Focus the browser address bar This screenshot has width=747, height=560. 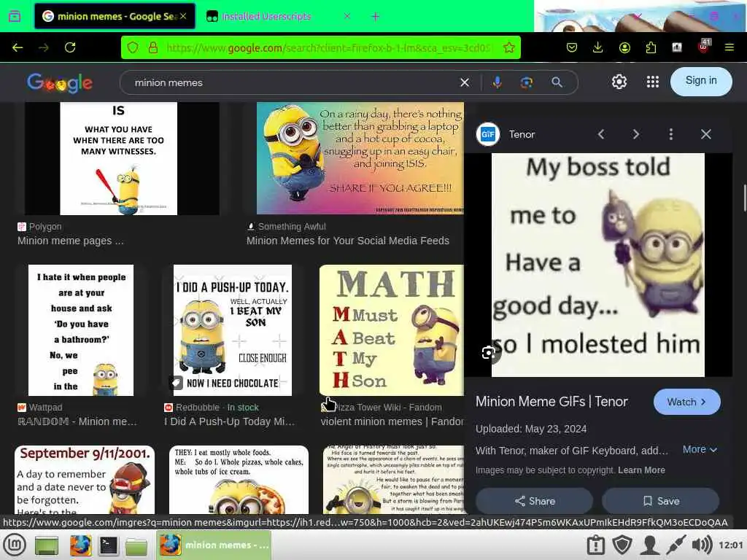[329, 47]
